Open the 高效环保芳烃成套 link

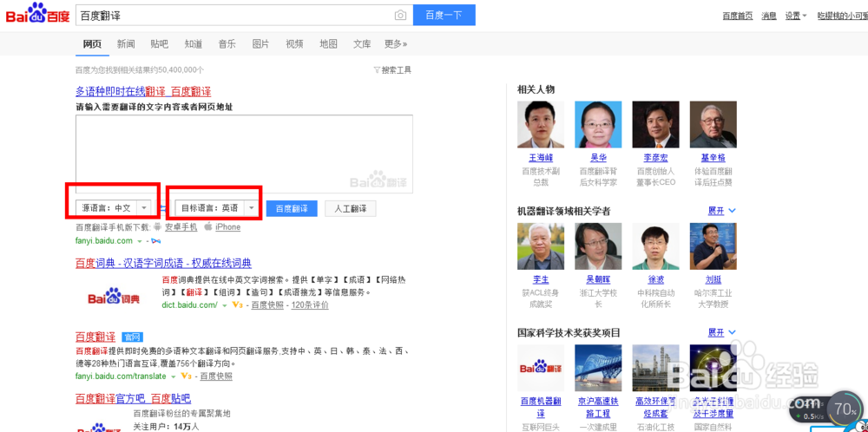point(655,407)
